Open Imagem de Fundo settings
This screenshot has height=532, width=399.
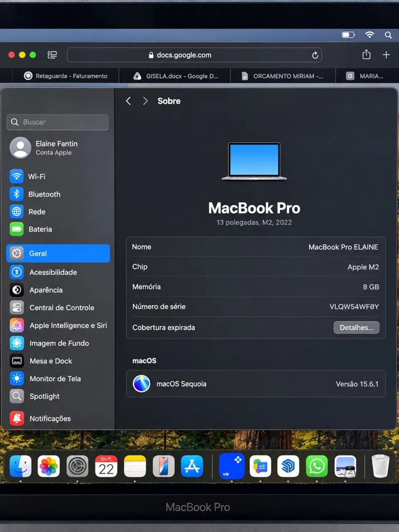click(50, 343)
